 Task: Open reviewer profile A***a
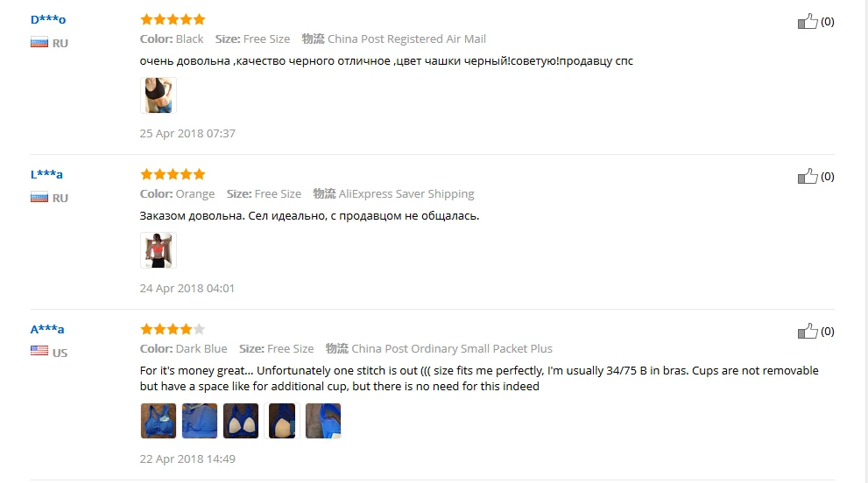click(x=47, y=330)
